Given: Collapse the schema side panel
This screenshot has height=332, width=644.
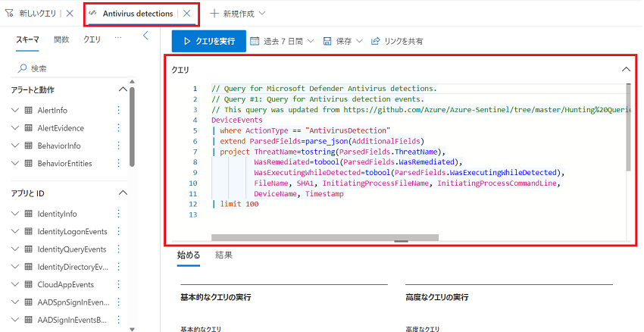Looking at the screenshot, I should 145,36.
